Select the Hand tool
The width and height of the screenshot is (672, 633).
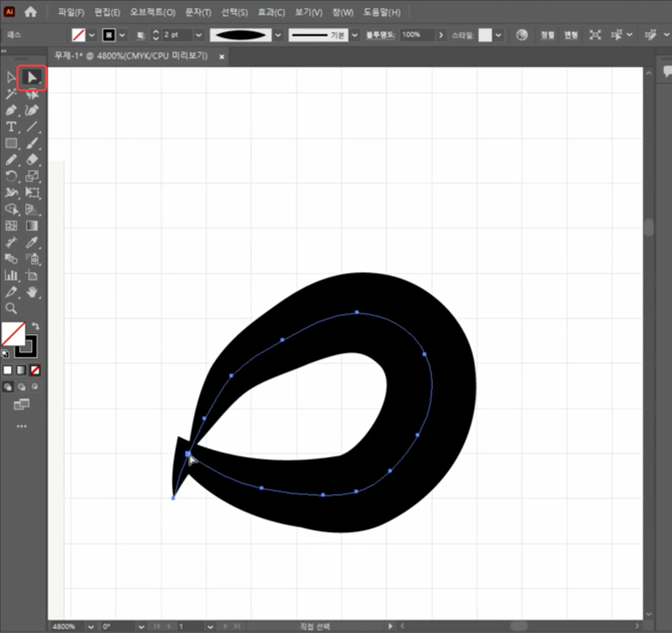[x=32, y=292]
